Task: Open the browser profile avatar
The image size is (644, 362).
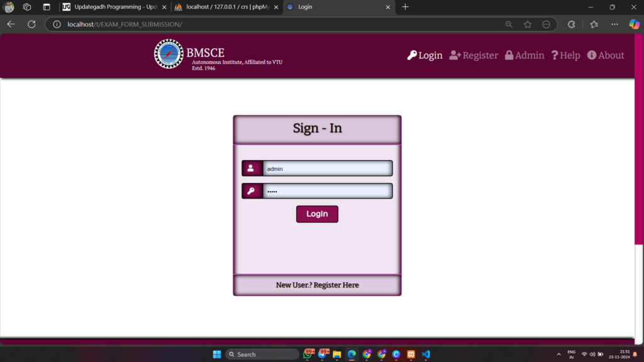Action: pyautogui.click(x=9, y=7)
